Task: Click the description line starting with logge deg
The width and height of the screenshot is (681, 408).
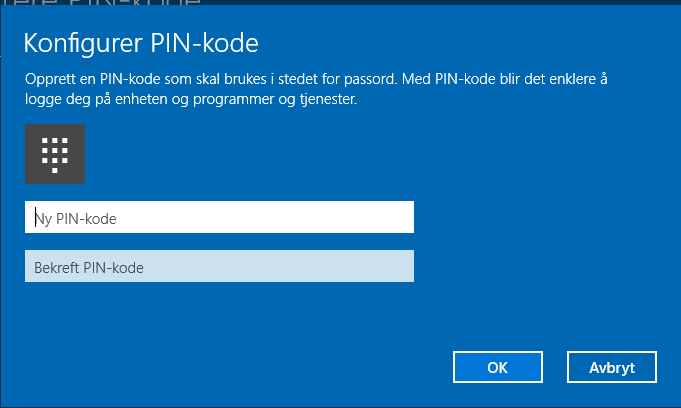Action: tap(191, 99)
